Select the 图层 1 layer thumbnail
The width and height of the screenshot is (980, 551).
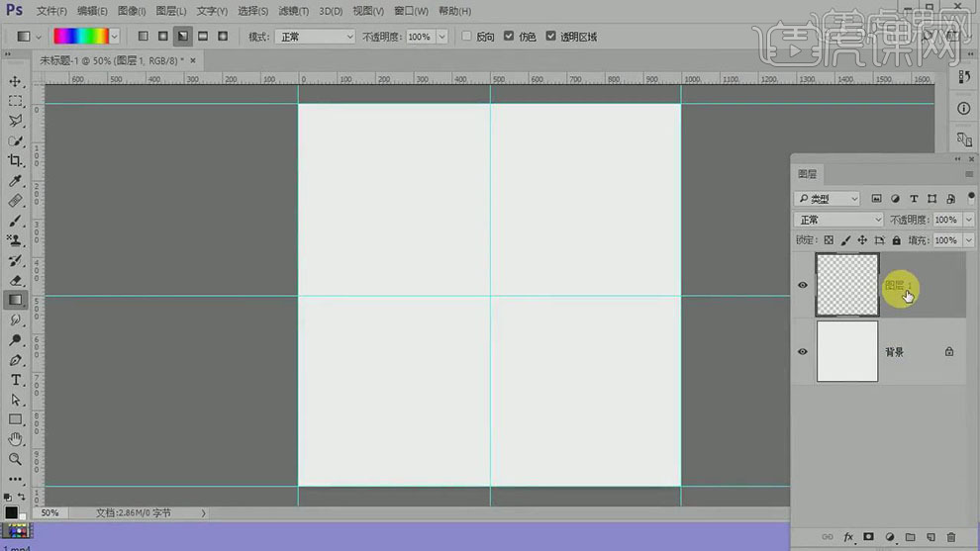pyautogui.click(x=847, y=285)
